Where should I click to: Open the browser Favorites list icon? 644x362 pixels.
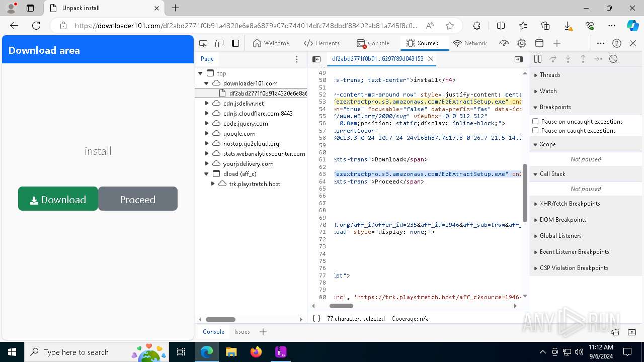[523, 26]
